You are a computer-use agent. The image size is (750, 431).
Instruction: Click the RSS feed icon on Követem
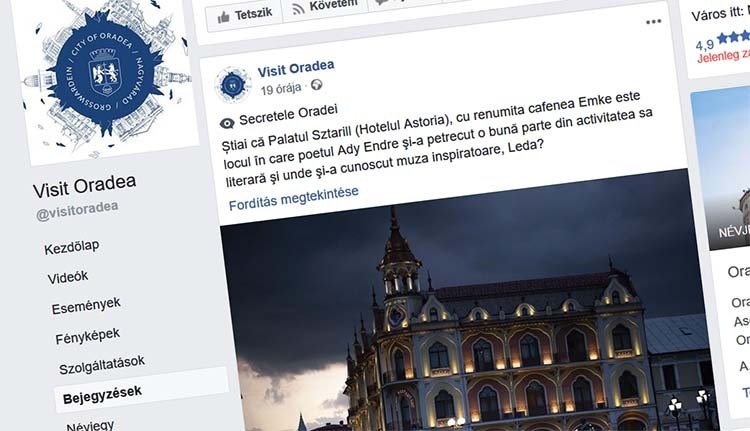click(298, 9)
